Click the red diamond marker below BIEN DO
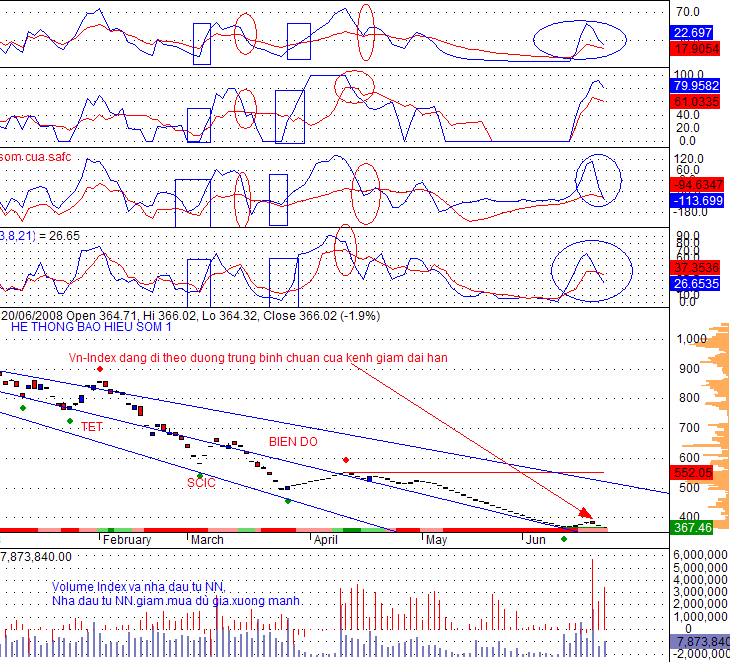 (346, 460)
